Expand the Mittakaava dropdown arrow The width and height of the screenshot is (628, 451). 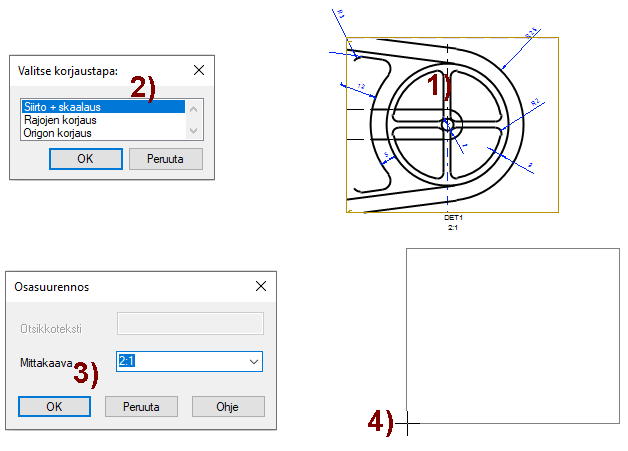coord(252,361)
